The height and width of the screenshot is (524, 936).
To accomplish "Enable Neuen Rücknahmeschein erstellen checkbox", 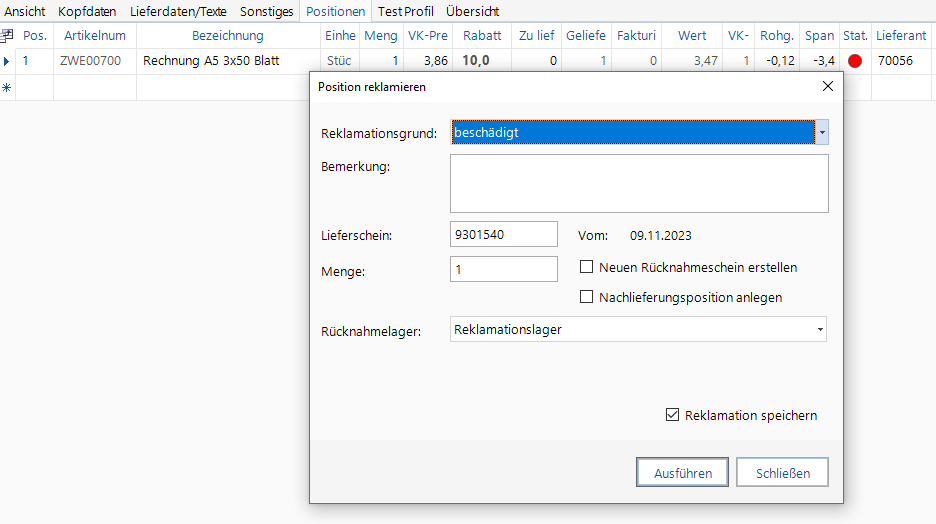I will (587, 268).
